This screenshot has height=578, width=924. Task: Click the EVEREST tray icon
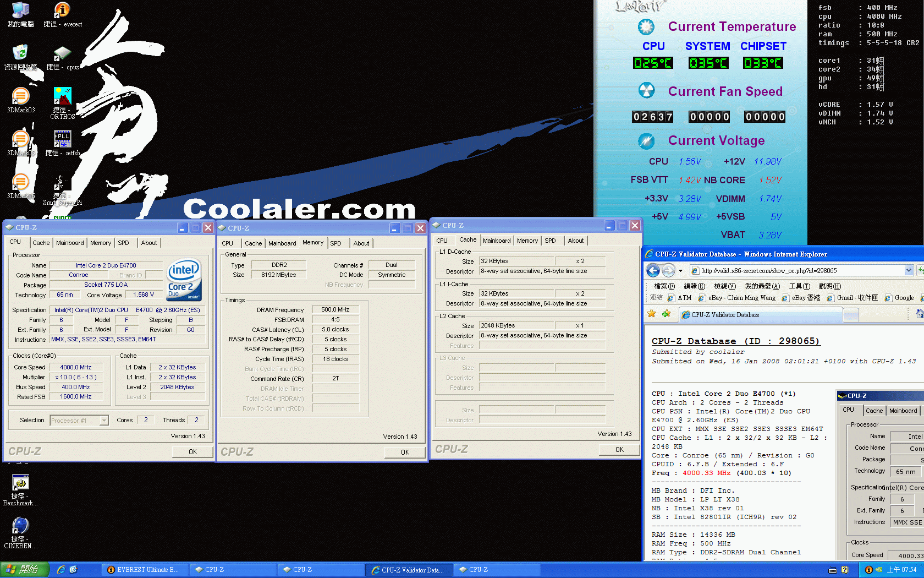tap(869, 570)
